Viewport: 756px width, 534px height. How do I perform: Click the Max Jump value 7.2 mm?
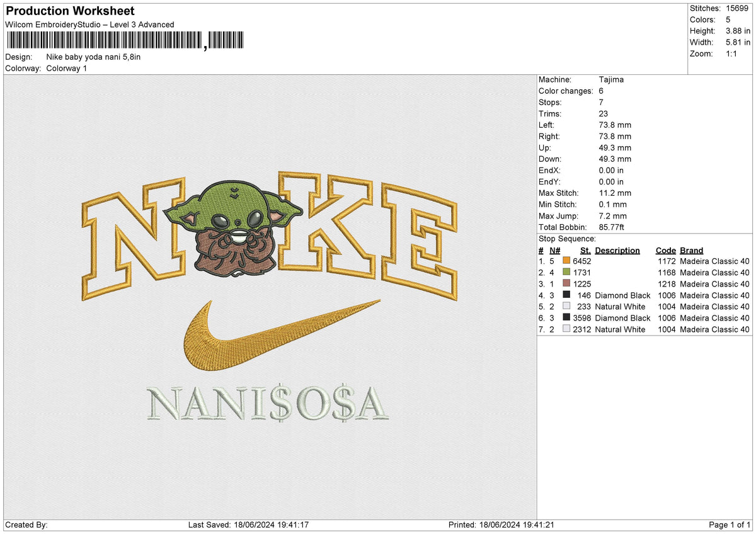coord(612,215)
